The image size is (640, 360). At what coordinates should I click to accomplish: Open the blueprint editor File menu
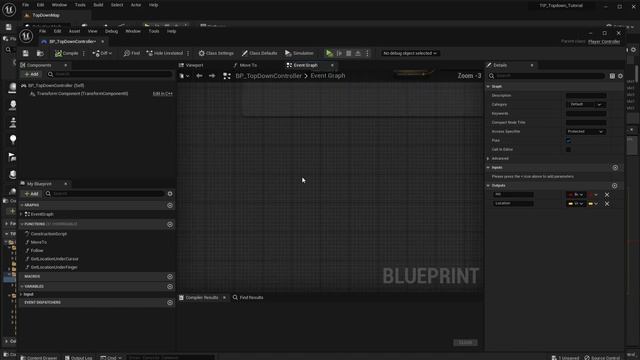click(x=42, y=31)
